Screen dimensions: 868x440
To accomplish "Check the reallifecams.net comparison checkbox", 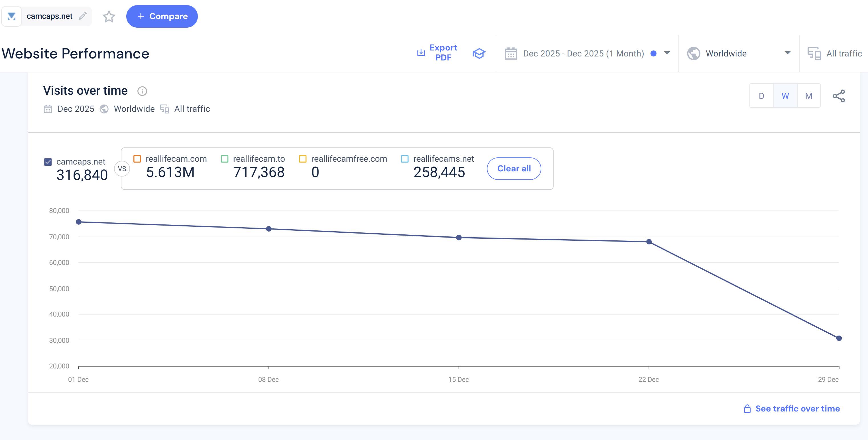I will (405, 159).
